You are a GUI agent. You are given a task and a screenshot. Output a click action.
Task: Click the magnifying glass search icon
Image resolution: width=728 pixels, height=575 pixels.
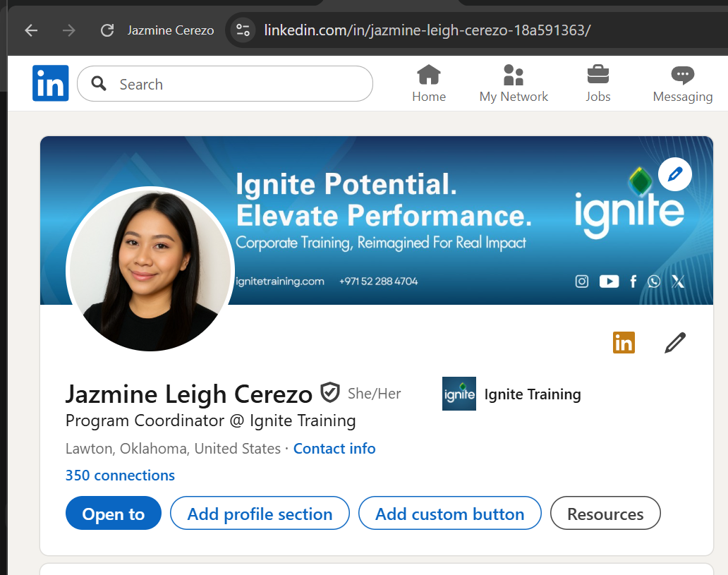(x=99, y=83)
